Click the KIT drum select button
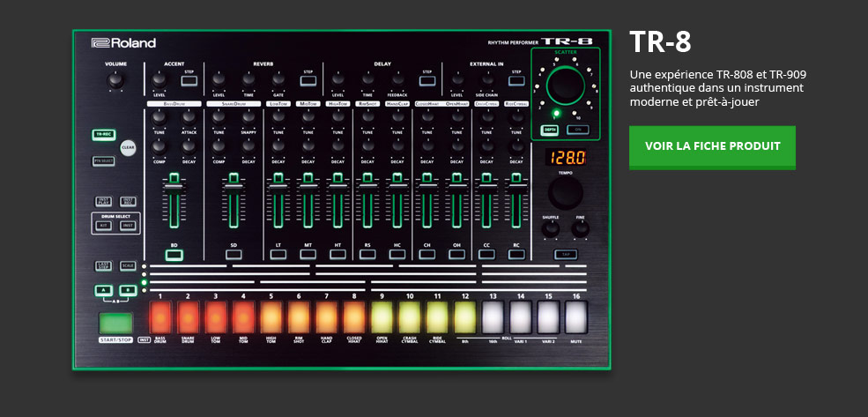868x417 pixels. [x=103, y=226]
